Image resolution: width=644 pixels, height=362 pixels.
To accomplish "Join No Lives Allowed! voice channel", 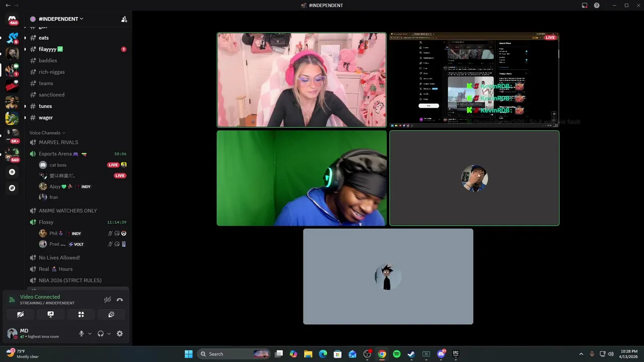I will click(78, 257).
